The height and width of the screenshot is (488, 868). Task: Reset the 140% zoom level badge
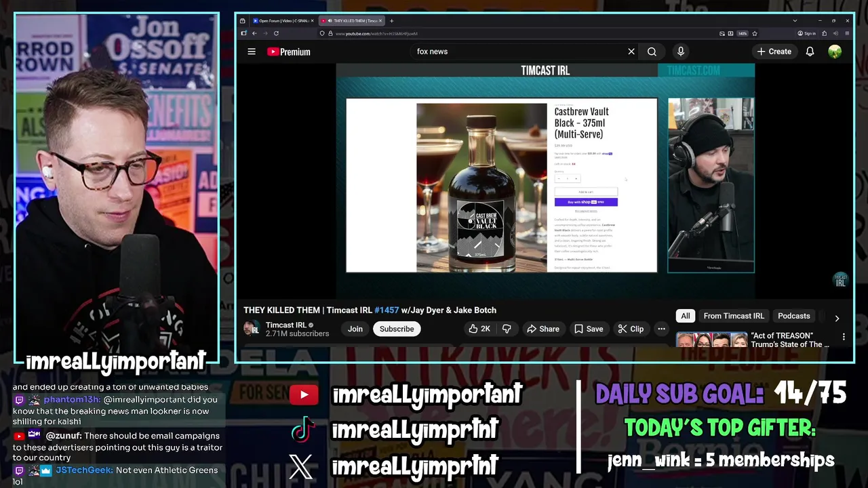743,33
